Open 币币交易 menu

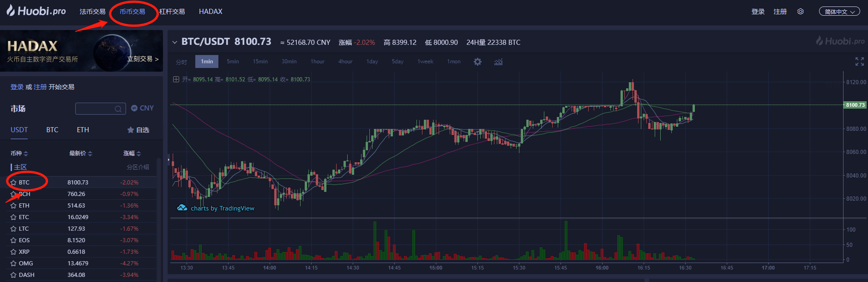[x=133, y=12]
